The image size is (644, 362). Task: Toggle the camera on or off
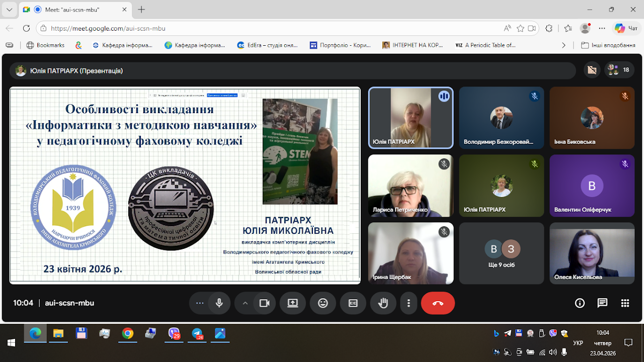pos(264,303)
